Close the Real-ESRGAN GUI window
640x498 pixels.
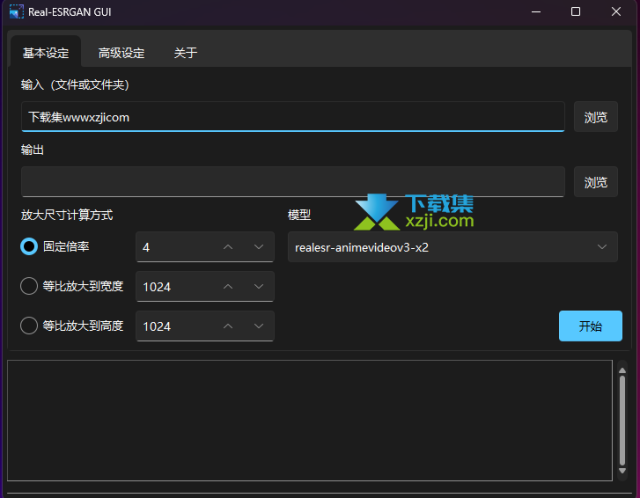[616, 12]
